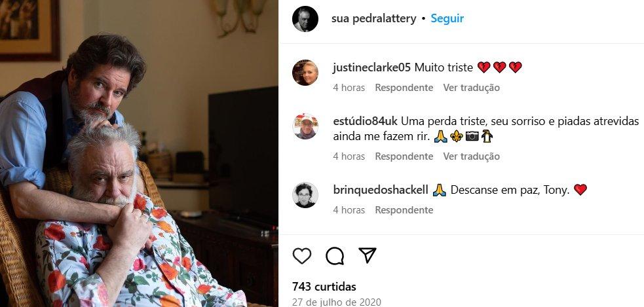The width and height of the screenshot is (644, 307).
Task: Open comments with the speech bubble icon
Action: 335,256
